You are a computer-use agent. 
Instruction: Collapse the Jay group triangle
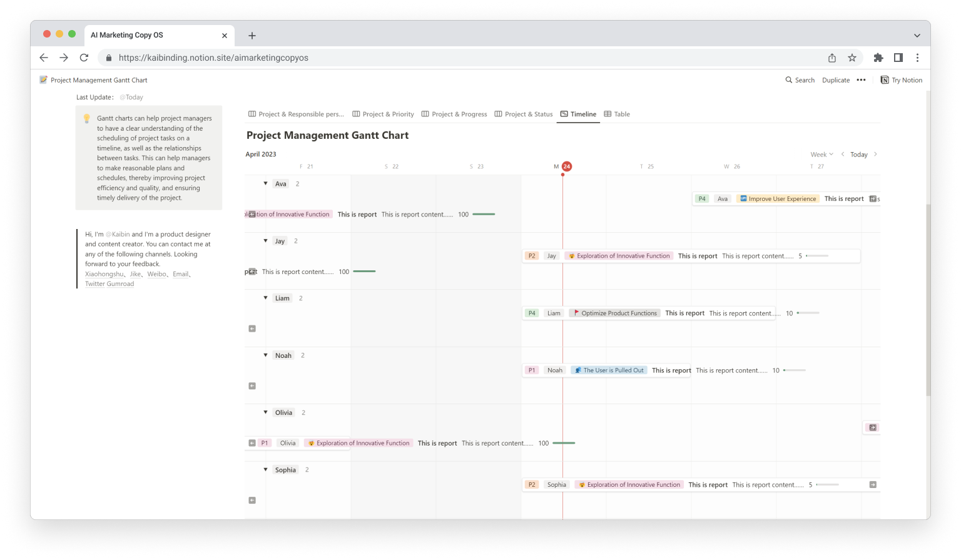point(265,241)
